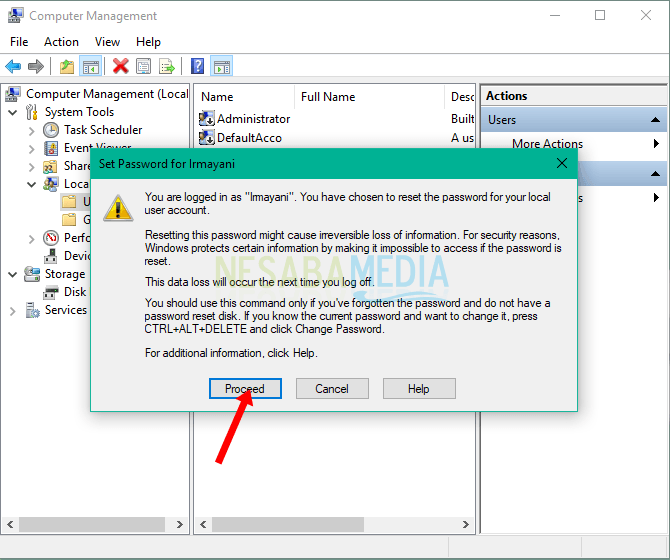This screenshot has width=670, height=560.
Task: Open the View menu
Action: tap(107, 42)
